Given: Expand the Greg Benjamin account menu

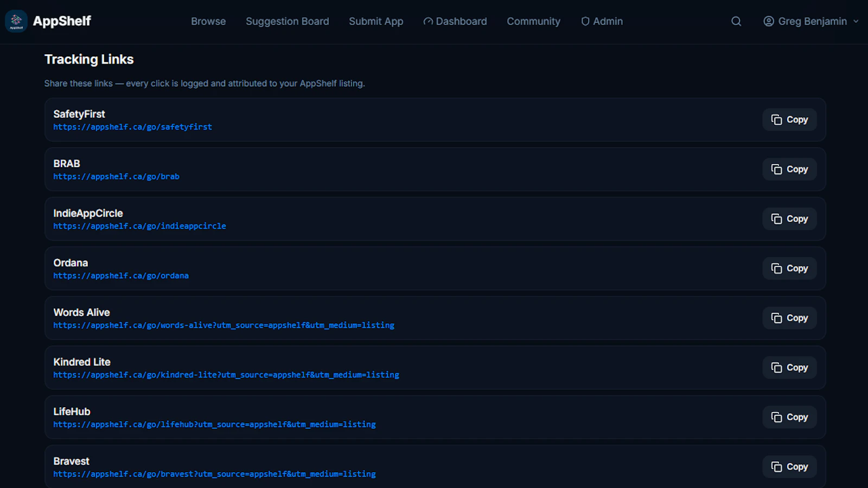Looking at the screenshot, I should 811,21.
